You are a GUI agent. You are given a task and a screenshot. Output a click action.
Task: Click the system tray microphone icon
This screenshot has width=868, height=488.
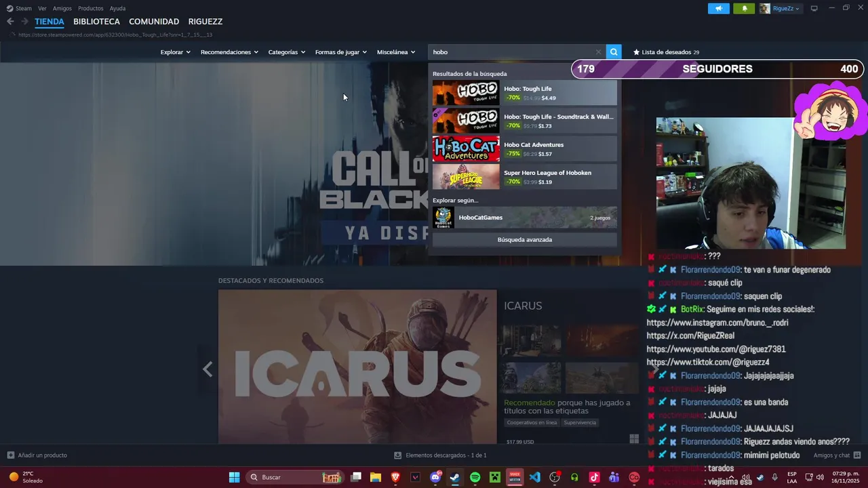(x=774, y=477)
